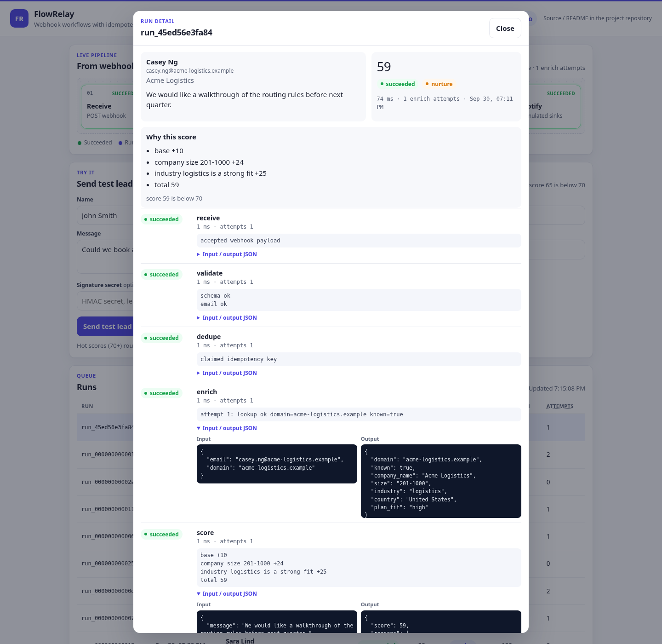The width and height of the screenshot is (662, 644).
Task: Click the Receive step card in the pipeline
Action: coord(107,107)
